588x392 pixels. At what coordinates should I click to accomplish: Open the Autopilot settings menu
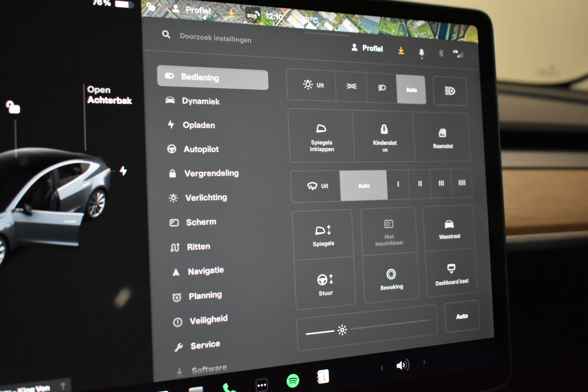coord(201,149)
